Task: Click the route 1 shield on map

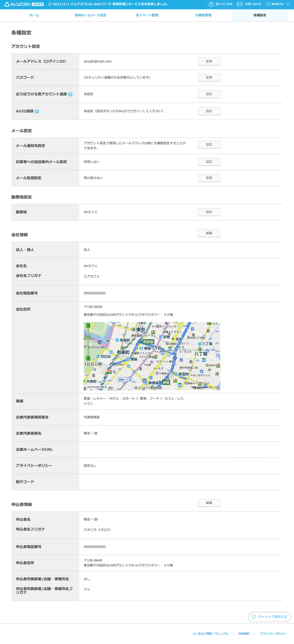Action: tap(100, 342)
